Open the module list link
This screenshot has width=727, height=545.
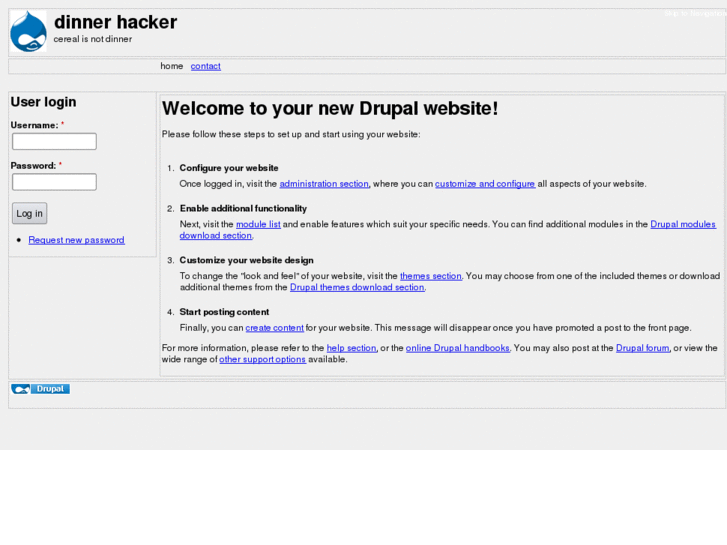coord(258,224)
